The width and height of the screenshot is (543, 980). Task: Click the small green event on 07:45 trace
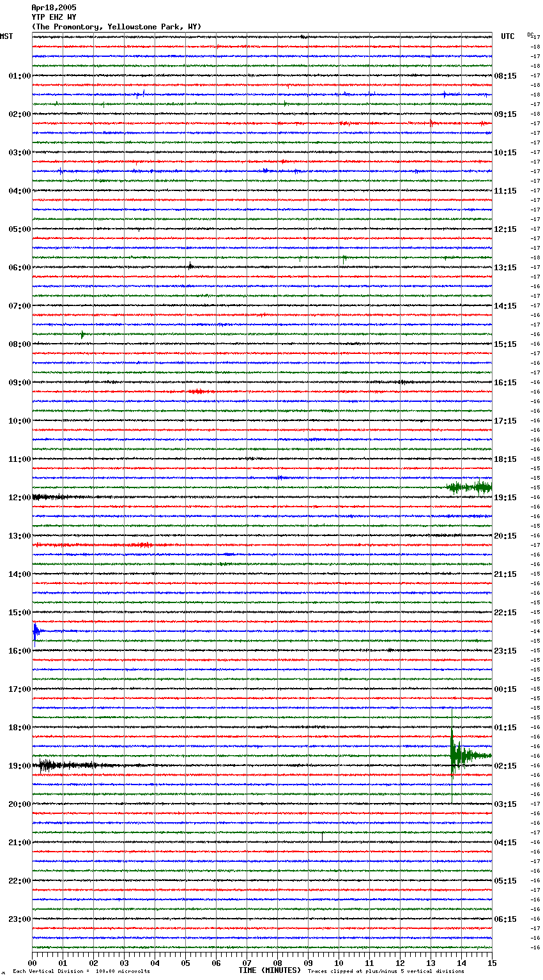click(83, 334)
